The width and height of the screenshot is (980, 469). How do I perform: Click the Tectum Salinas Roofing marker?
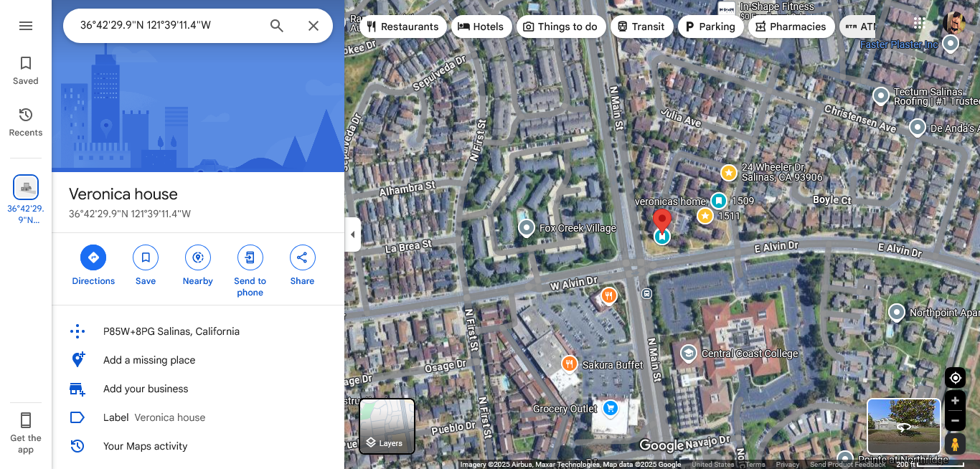coord(881,95)
